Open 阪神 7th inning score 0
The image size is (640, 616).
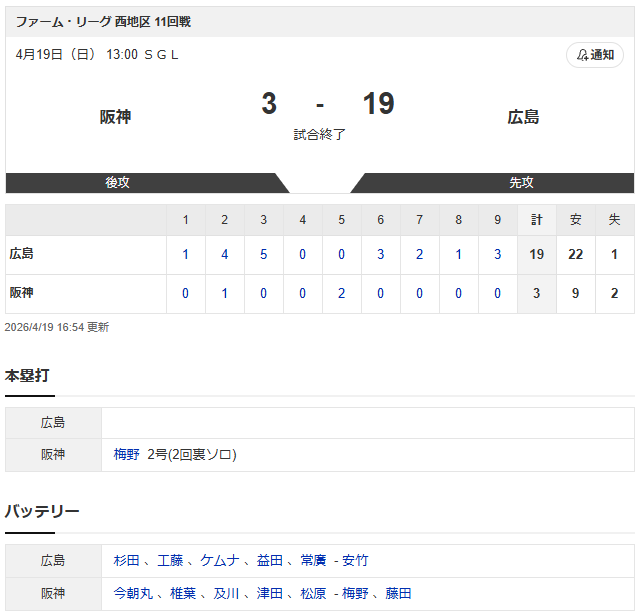point(420,293)
